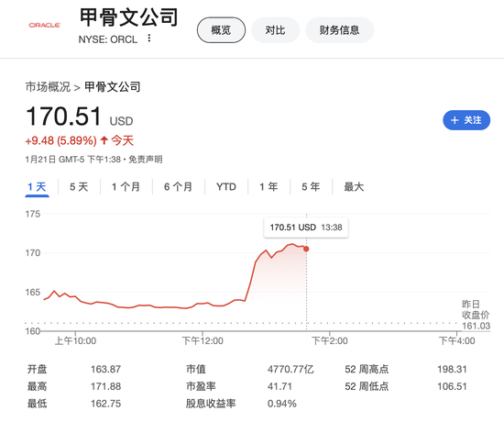Screen dimensions: 504x422
Task: Click the 股息收益率 label
Action: coord(211,404)
